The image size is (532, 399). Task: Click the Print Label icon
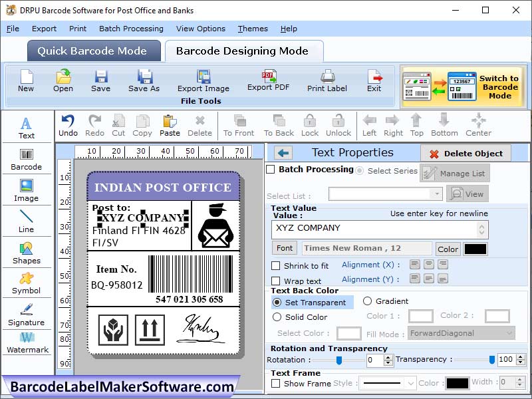327,80
